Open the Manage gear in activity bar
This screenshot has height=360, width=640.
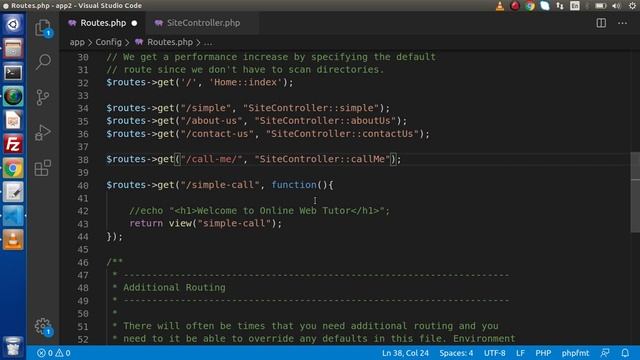click(x=43, y=327)
